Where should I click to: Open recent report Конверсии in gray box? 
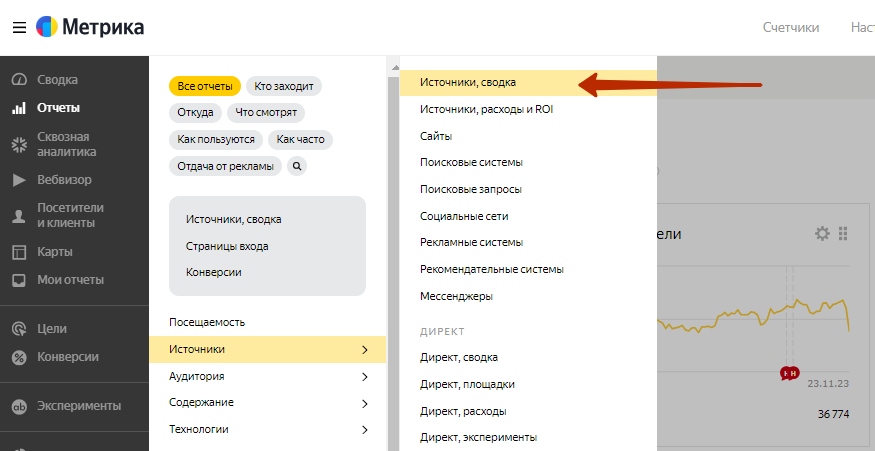(x=214, y=272)
